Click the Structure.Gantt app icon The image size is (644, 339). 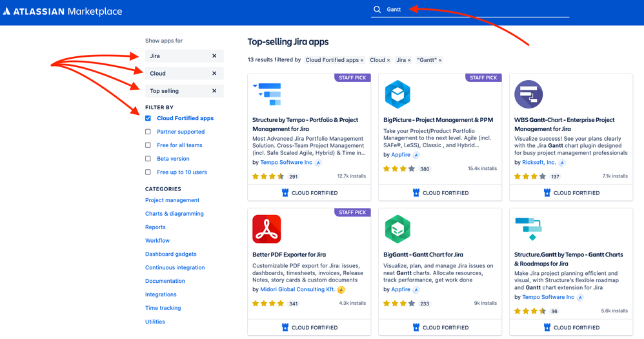point(528,229)
